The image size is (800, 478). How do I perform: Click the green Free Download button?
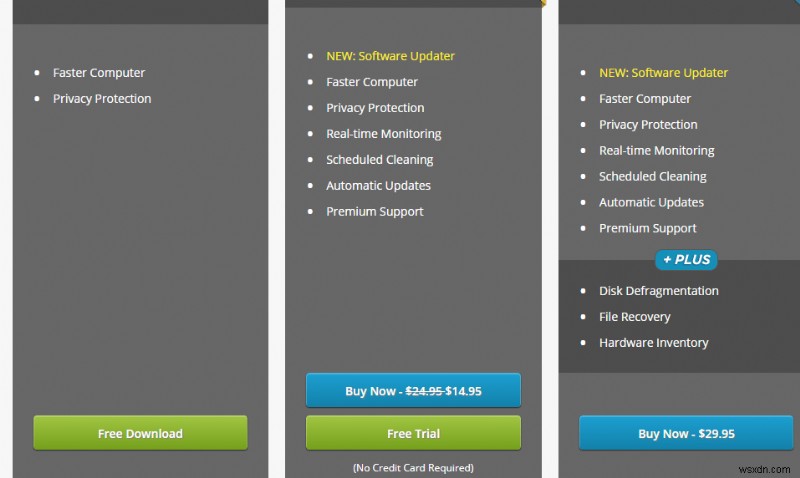tap(140, 433)
